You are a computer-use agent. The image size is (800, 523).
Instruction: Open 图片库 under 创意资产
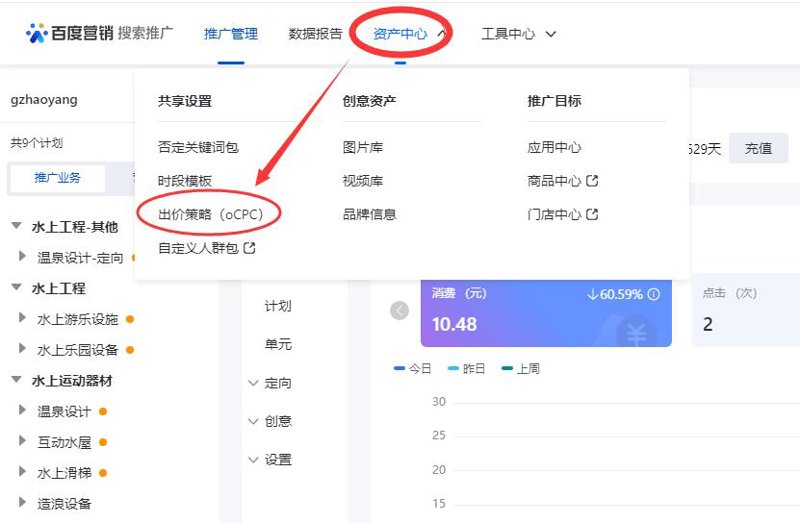coord(363,147)
